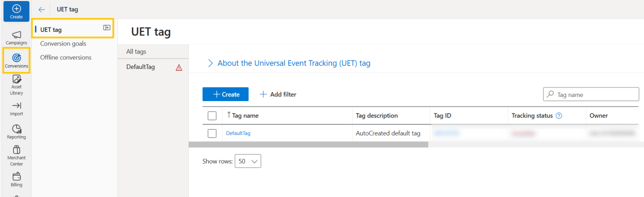Open Merchant Center in the sidebar
This screenshot has width=644, height=197.
tap(16, 156)
